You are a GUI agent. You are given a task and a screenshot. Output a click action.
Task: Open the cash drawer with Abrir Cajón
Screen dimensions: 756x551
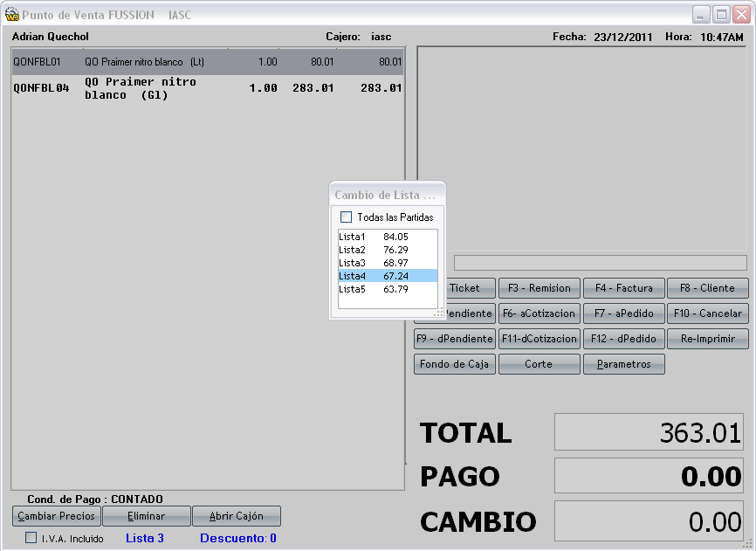[237, 516]
